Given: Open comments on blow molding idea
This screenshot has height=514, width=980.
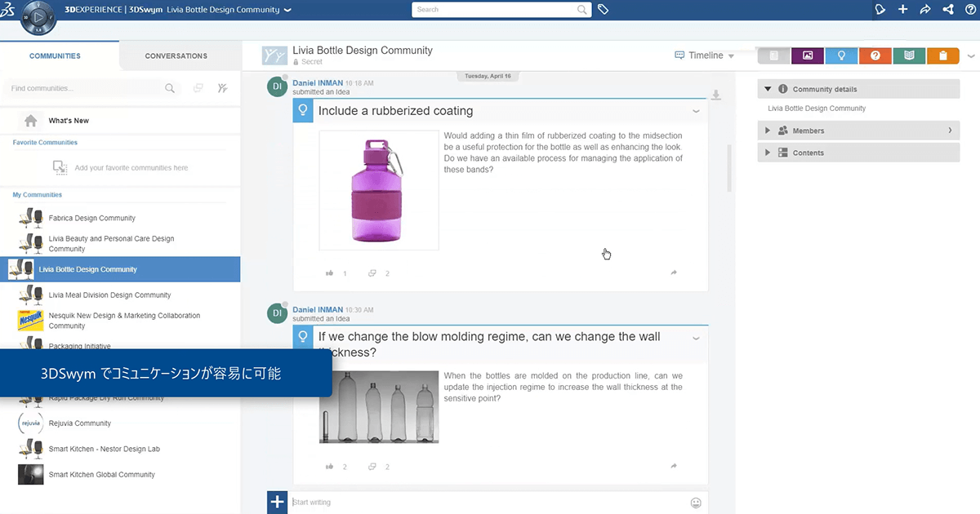Looking at the screenshot, I should 372,467.
